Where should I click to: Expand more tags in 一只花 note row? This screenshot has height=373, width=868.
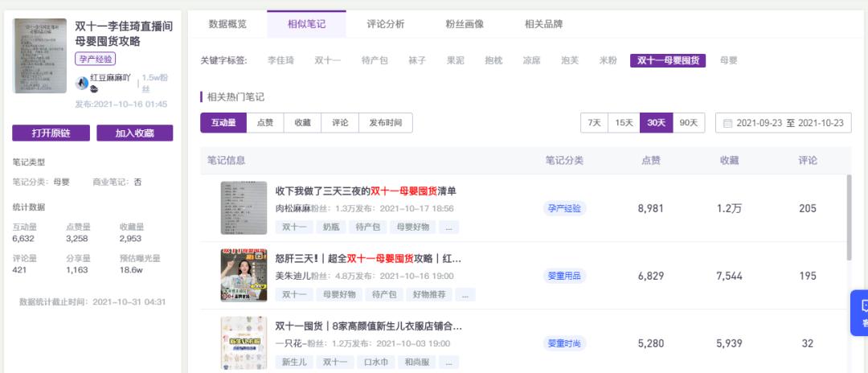pyautogui.click(x=449, y=362)
